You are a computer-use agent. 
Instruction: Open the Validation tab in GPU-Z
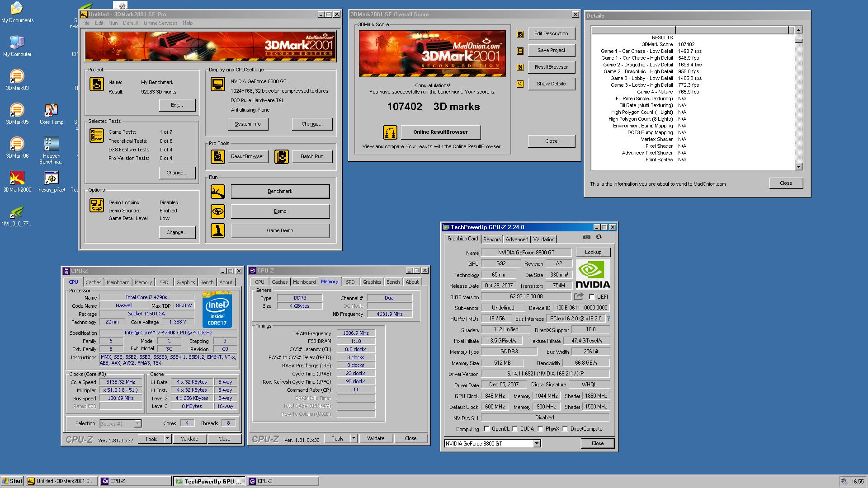[544, 239]
